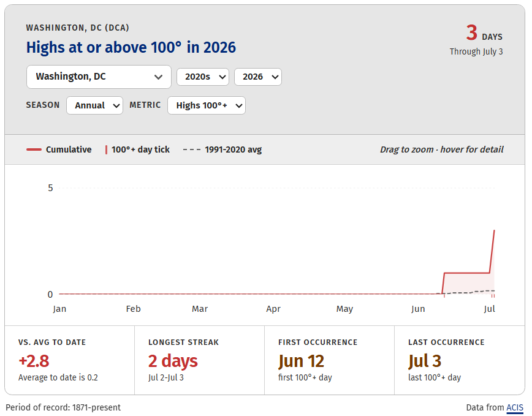Click the 'Jul 3' last occurrence value

point(425,361)
